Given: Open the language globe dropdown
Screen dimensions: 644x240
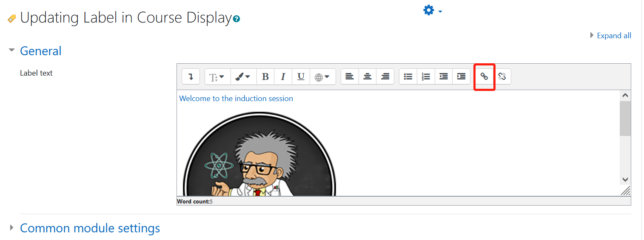Looking at the screenshot, I should pyautogui.click(x=322, y=77).
